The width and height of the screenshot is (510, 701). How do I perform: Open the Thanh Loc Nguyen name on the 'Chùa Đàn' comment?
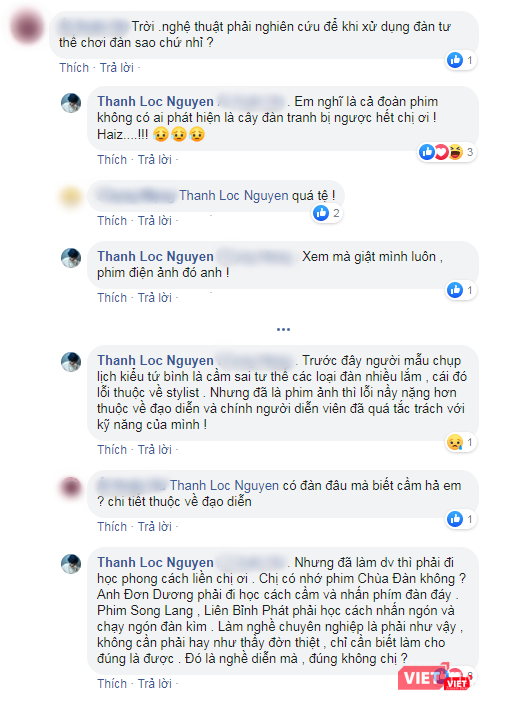click(x=156, y=562)
